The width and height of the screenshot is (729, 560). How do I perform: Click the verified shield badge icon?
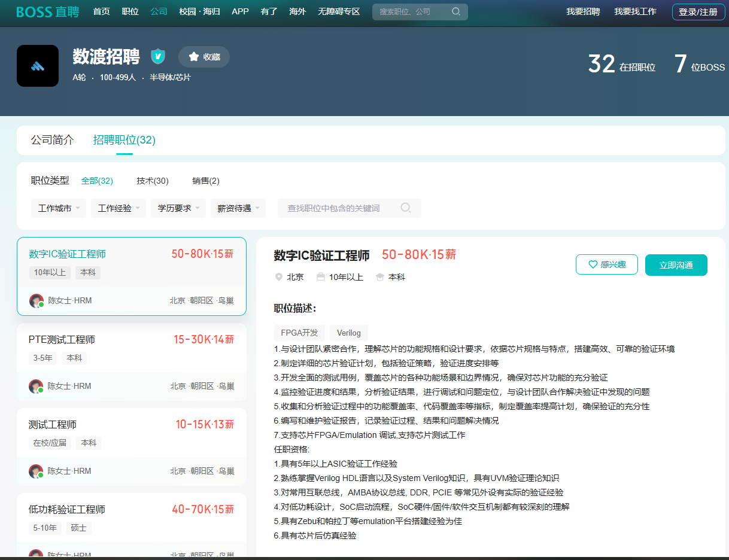click(x=158, y=57)
